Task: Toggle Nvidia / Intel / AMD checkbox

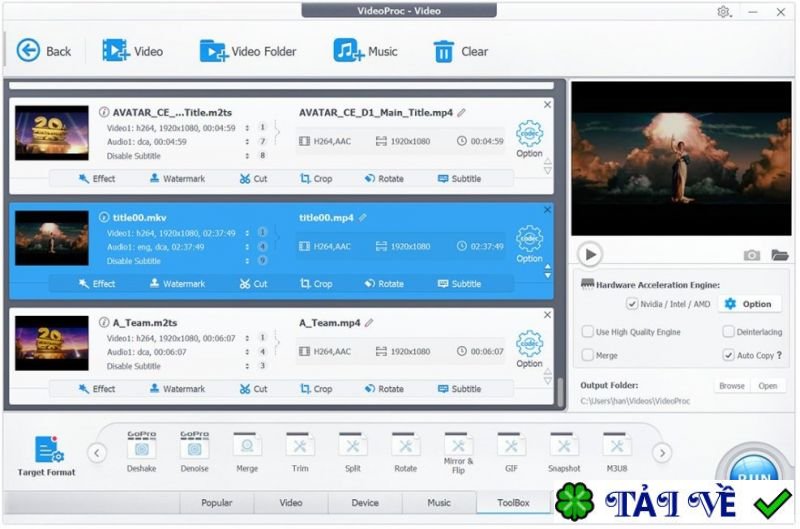Action: pos(632,304)
